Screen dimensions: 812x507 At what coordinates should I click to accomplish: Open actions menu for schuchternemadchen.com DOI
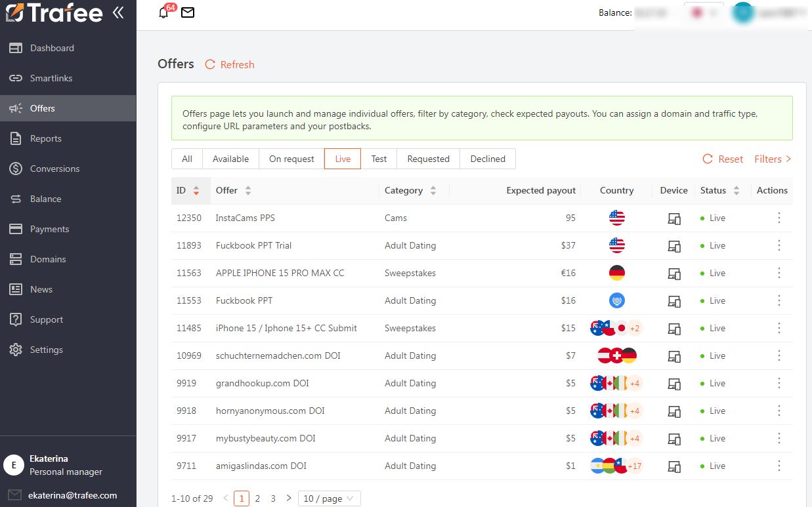pos(779,355)
